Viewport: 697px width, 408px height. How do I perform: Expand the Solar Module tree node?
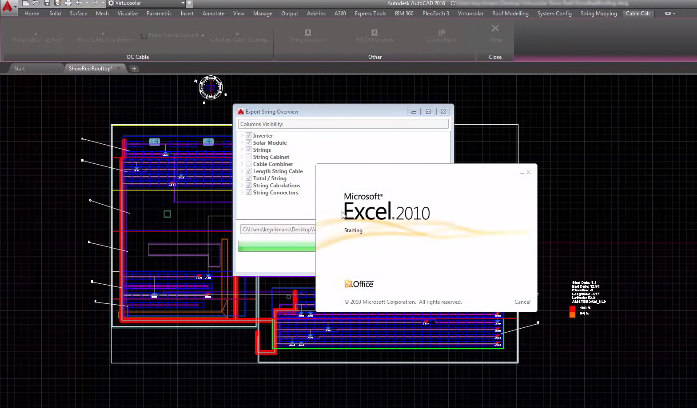pyautogui.click(x=242, y=143)
